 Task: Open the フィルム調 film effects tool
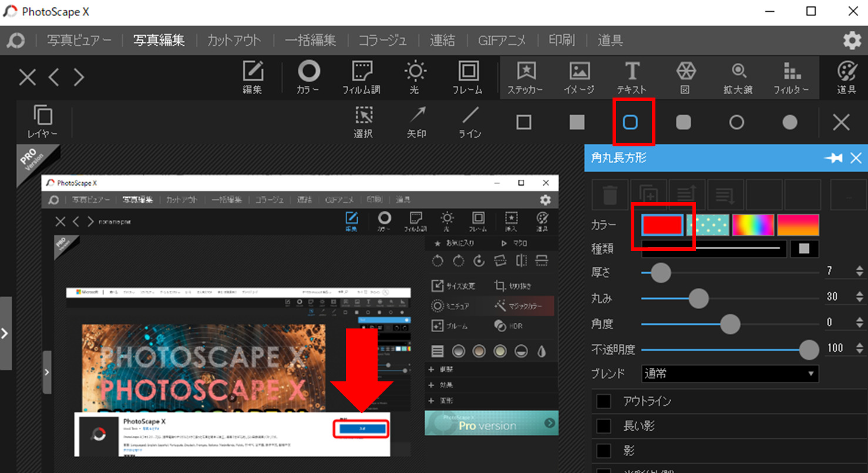pos(361,78)
